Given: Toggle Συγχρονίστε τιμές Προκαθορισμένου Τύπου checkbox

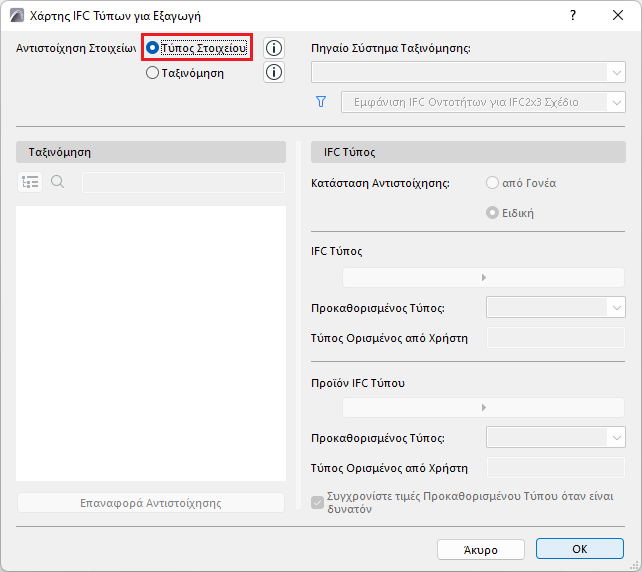Looking at the screenshot, I should (x=317, y=502).
